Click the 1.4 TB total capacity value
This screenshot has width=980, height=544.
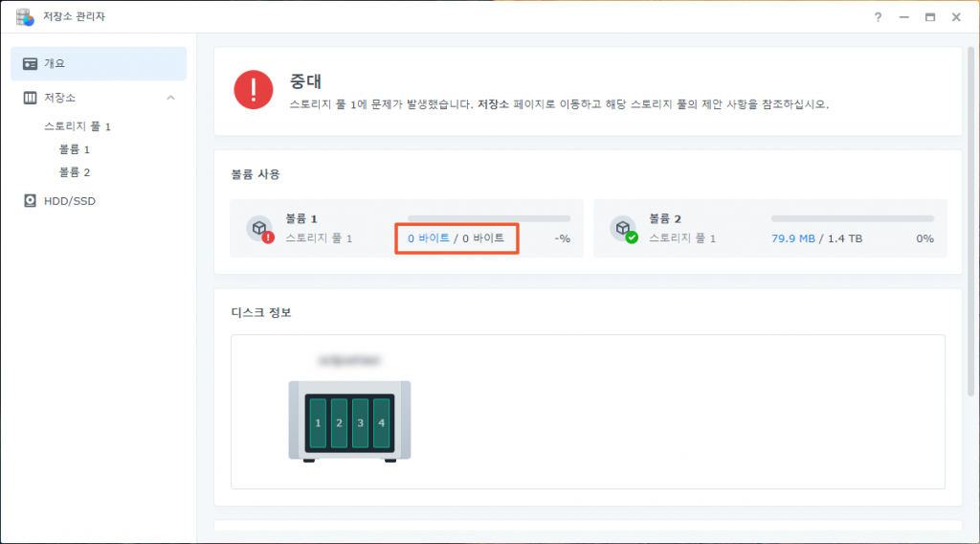point(845,238)
